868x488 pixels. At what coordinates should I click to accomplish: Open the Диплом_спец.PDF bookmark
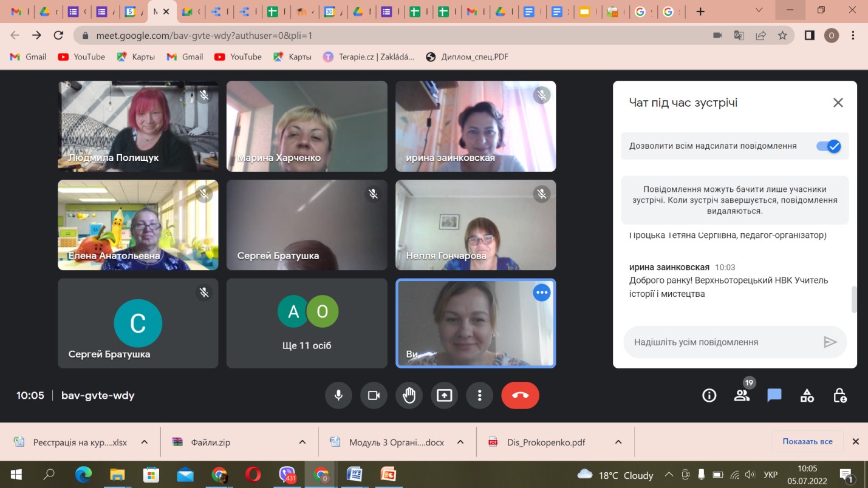[x=466, y=56]
